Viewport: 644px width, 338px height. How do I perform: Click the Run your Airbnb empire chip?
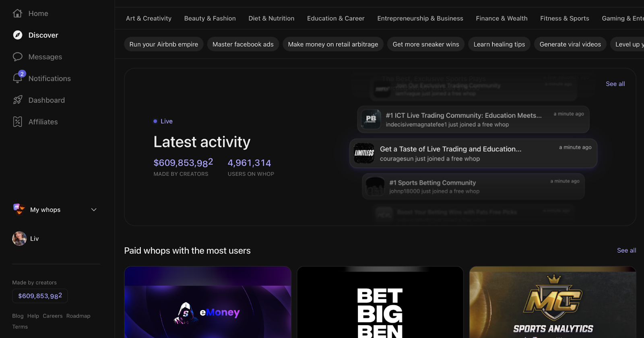[164, 44]
